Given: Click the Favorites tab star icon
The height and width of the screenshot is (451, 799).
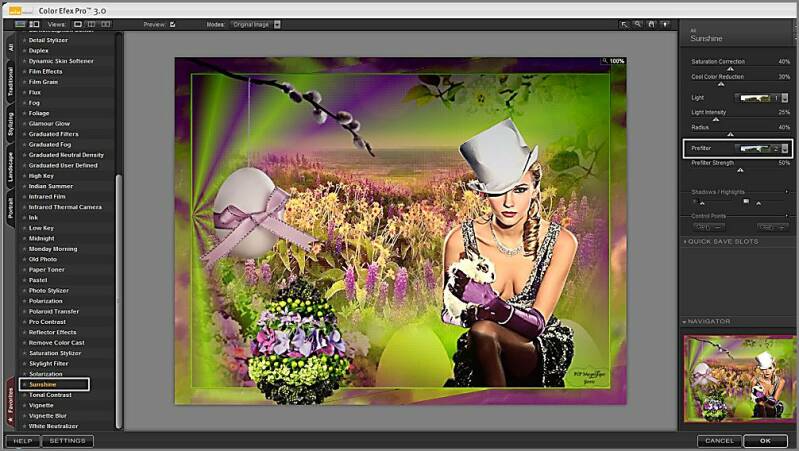Looking at the screenshot, I should pyautogui.click(x=10, y=420).
